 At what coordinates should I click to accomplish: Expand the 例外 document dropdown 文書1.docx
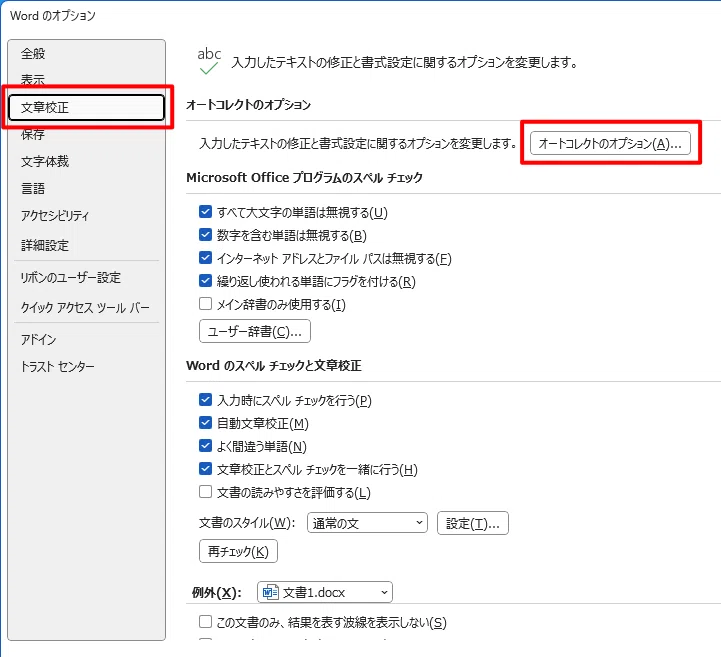point(325,592)
